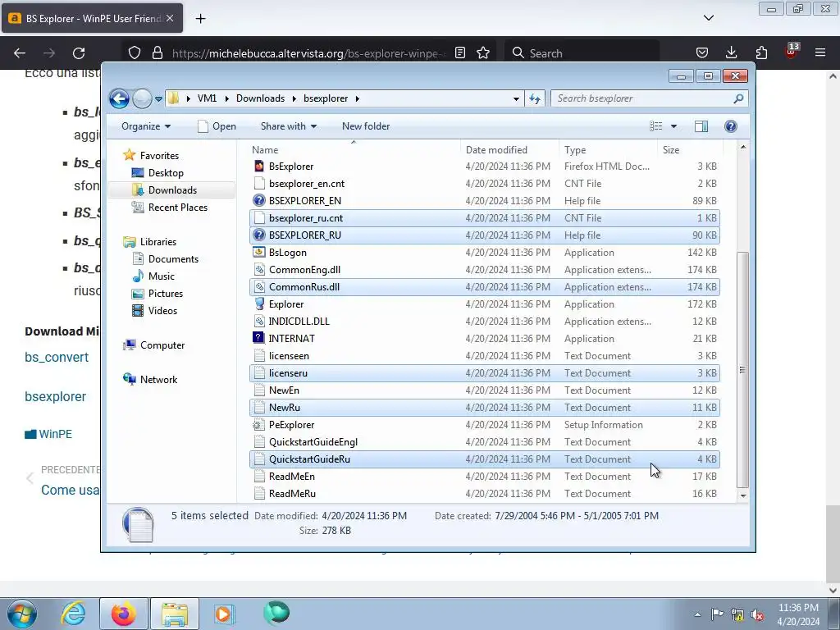Select Network in the navigation pane

point(151,379)
